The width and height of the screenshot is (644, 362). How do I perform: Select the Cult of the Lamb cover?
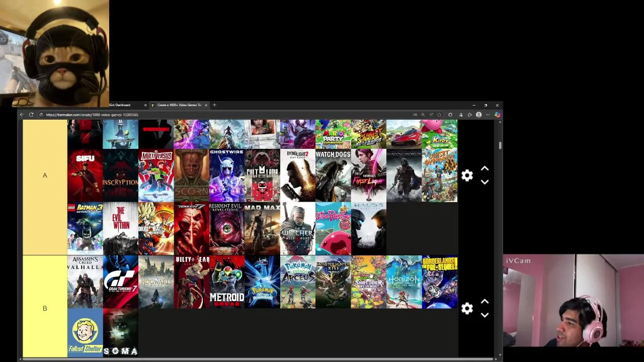click(x=262, y=175)
